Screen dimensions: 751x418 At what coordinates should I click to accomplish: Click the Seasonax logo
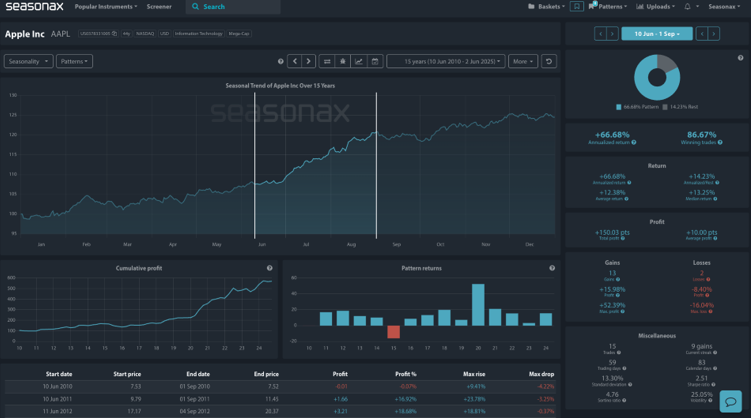(x=34, y=7)
